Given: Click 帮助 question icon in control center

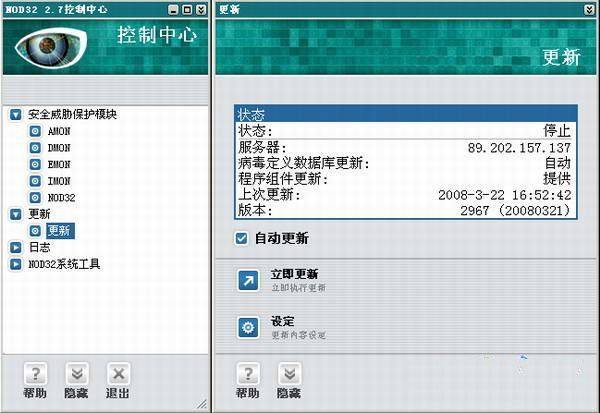Looking at the screenshot, I should [x=35, y=373].
